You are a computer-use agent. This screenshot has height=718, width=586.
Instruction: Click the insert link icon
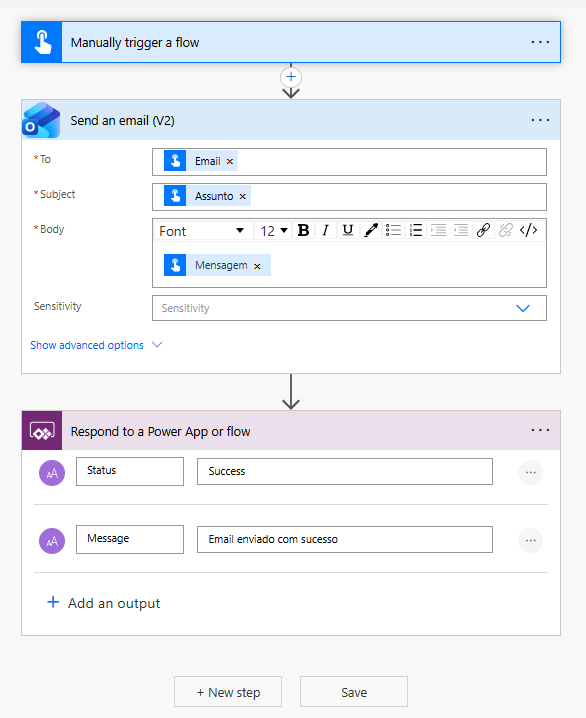(483, 230)
